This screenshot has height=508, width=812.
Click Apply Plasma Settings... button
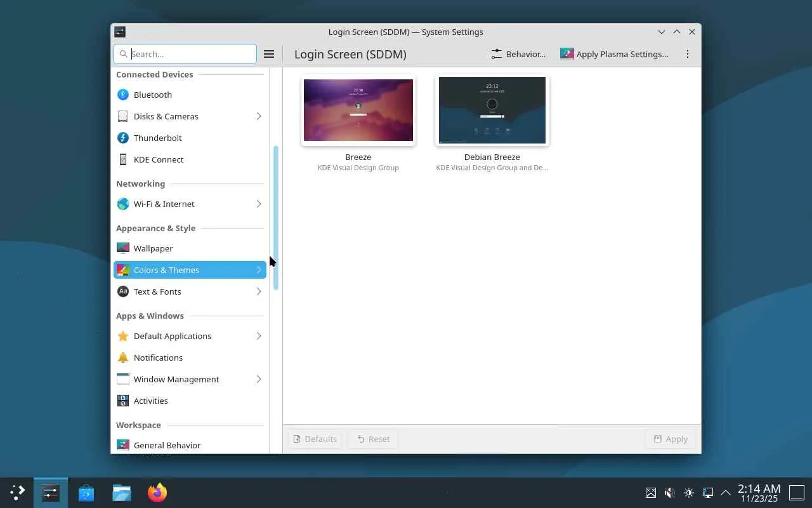[x=614, y=54]
